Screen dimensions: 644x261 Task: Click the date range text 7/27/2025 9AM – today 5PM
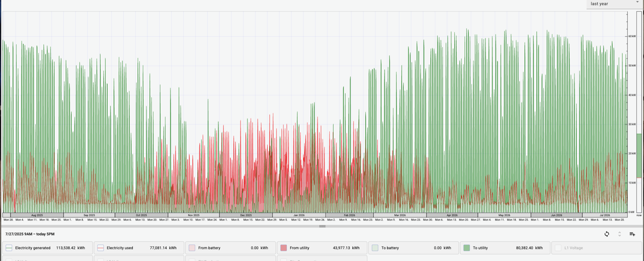[x=30, y=234]
